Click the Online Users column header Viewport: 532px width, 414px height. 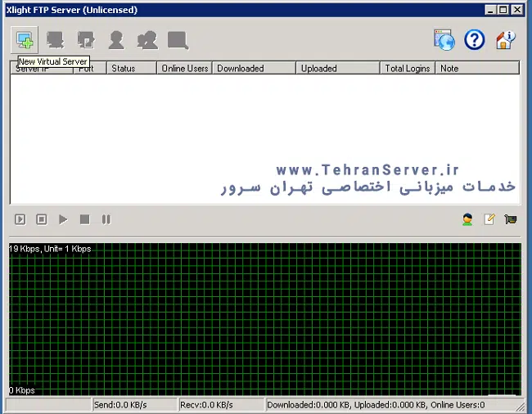pos(184,69)
